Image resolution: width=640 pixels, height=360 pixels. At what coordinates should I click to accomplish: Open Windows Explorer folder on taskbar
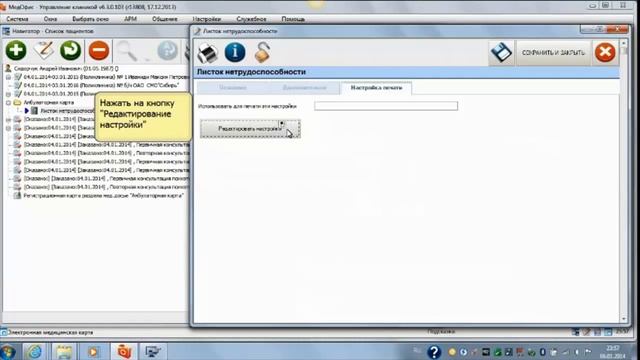64,351
